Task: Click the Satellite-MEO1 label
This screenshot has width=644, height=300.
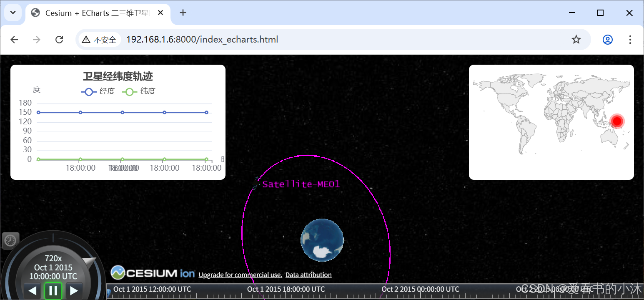Action: point(301,184)
